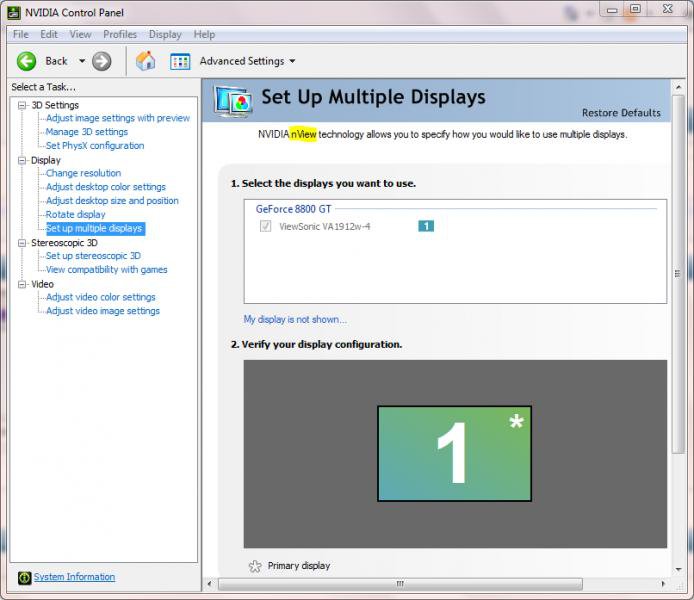694x600 pixels.
Task: Click the Set Up Multiple Displays header icon
Action: pyautogui.click(x=233, y=101)
